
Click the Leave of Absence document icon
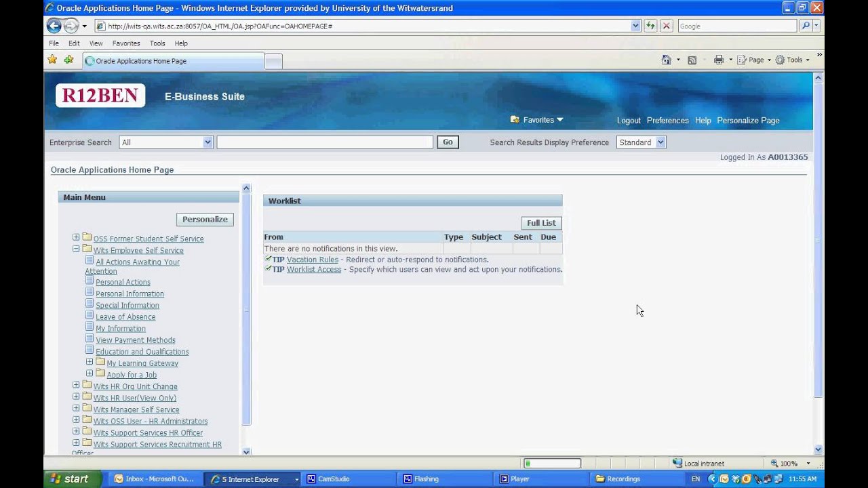click(x=90, y=316)
